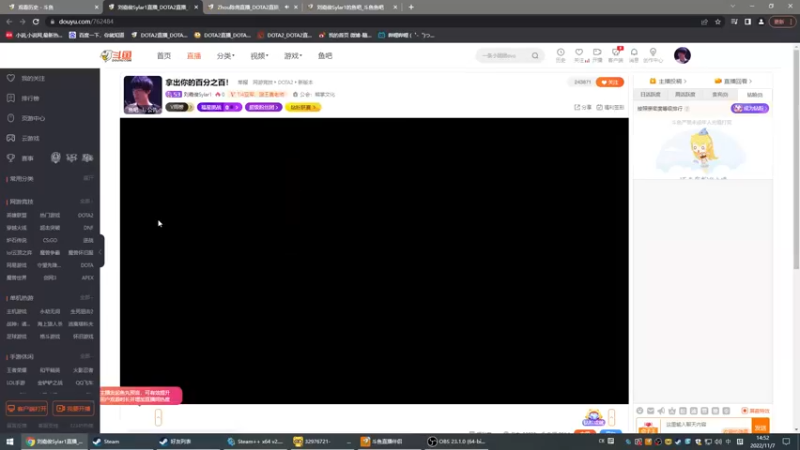Click the chat message input field
The image size is (800, 450).
pos(706,424)
